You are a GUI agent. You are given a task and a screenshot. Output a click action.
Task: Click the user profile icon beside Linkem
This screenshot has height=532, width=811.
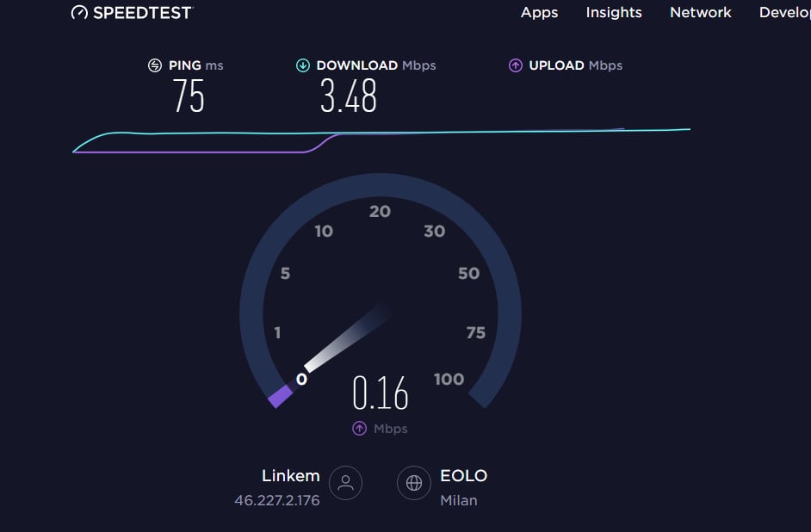pos(345,483)
